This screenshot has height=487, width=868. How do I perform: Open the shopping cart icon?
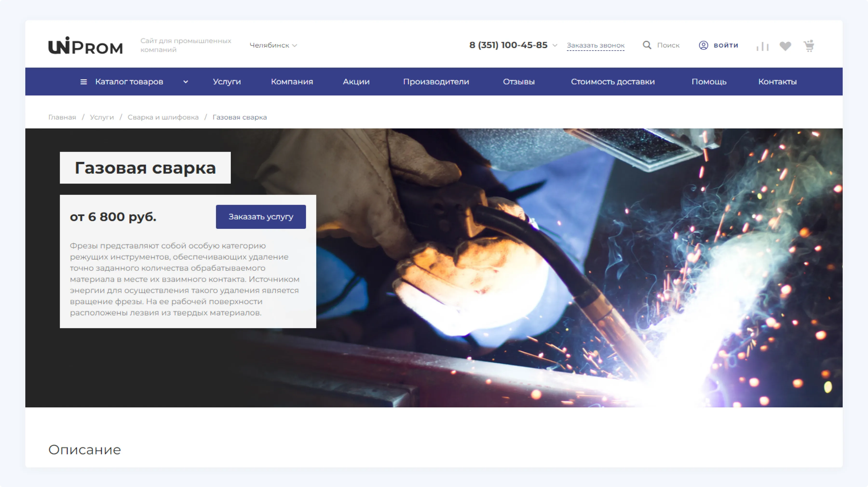[x=809, y=46]
